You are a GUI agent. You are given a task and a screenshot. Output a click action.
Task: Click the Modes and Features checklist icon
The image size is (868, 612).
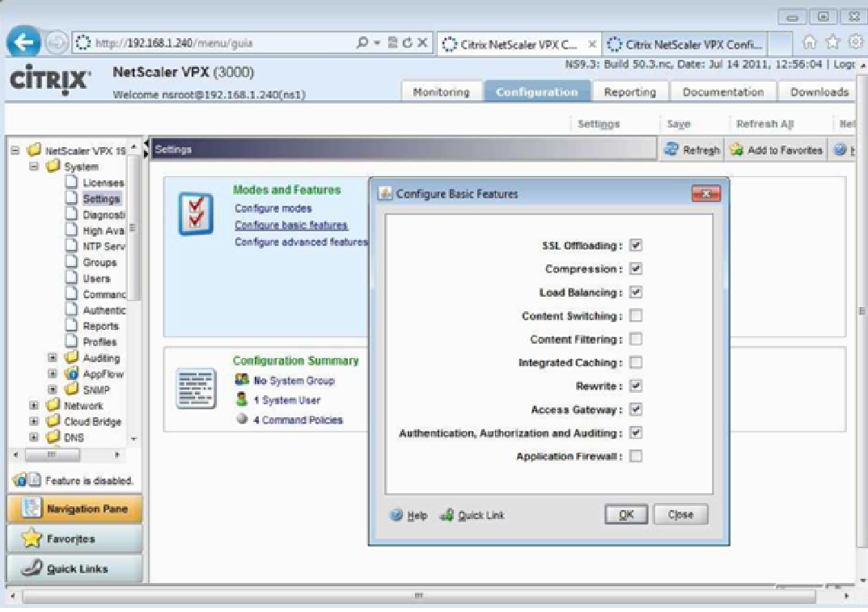click(196, 214)
